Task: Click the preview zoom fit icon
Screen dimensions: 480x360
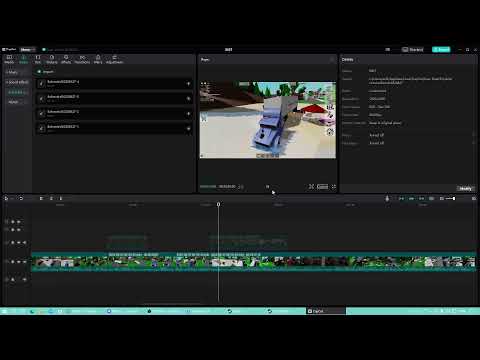Action: (311, 187)
